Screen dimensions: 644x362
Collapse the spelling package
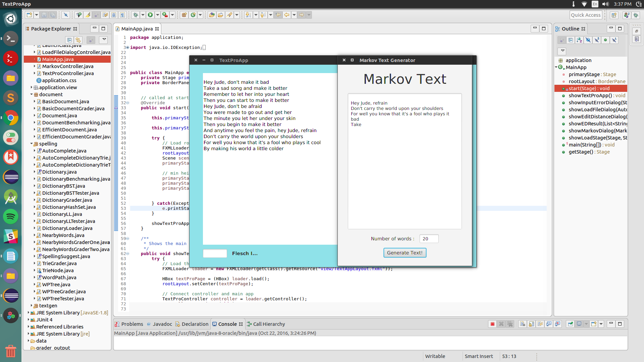pyautogui.click(x=32, y=143)
